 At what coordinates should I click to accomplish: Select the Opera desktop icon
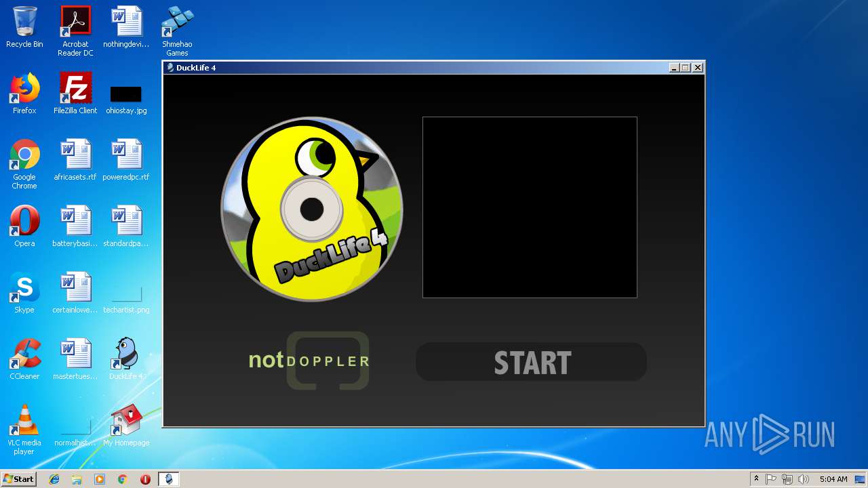24,226
